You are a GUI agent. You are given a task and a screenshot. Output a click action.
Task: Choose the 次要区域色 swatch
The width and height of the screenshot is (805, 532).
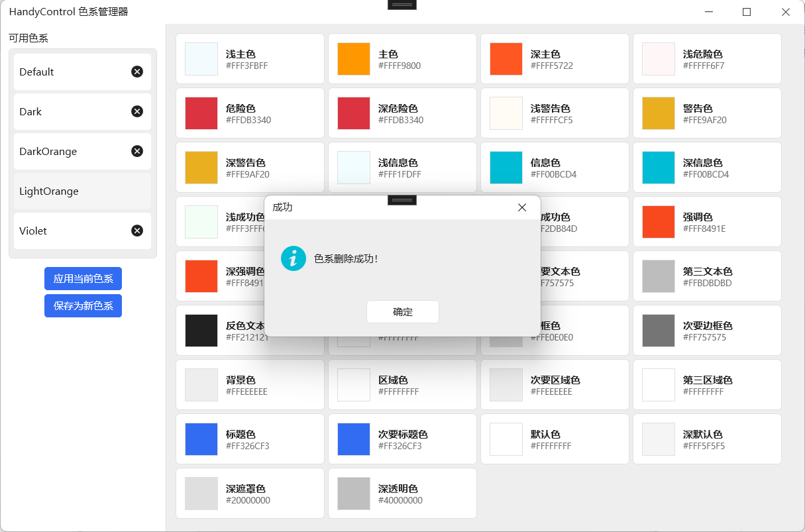coord(506,385)
